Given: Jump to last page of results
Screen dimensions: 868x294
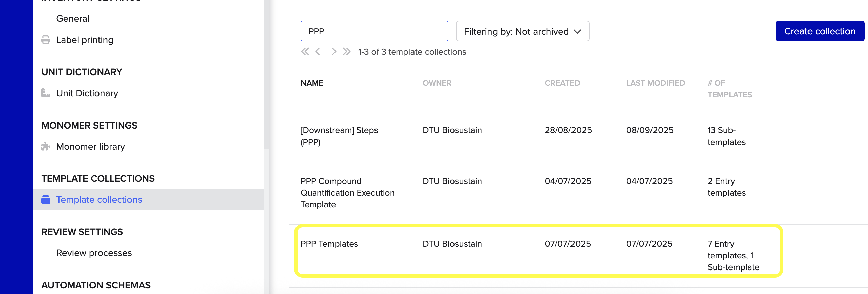Looking at the screenshot, I should click(x=346, y=51).
